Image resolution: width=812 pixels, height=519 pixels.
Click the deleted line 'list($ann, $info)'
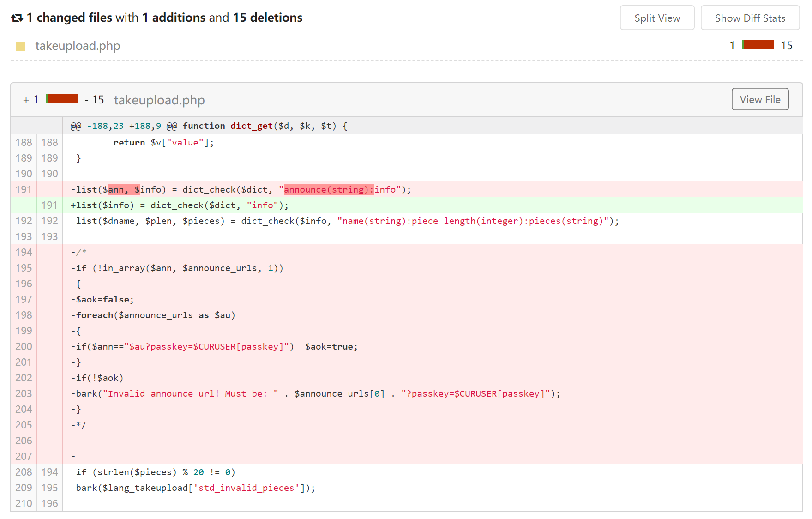[433, 189]
